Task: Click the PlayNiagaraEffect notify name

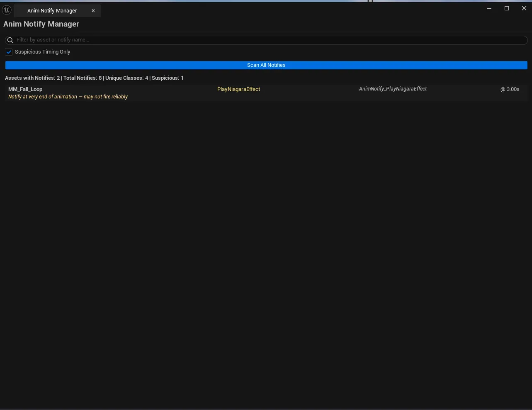Action: [239, 89]
